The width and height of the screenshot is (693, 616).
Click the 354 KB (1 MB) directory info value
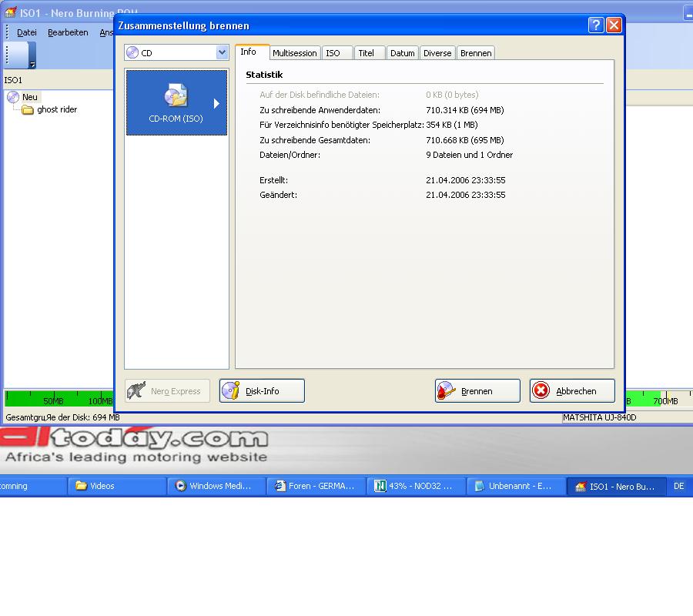(452, 125)
